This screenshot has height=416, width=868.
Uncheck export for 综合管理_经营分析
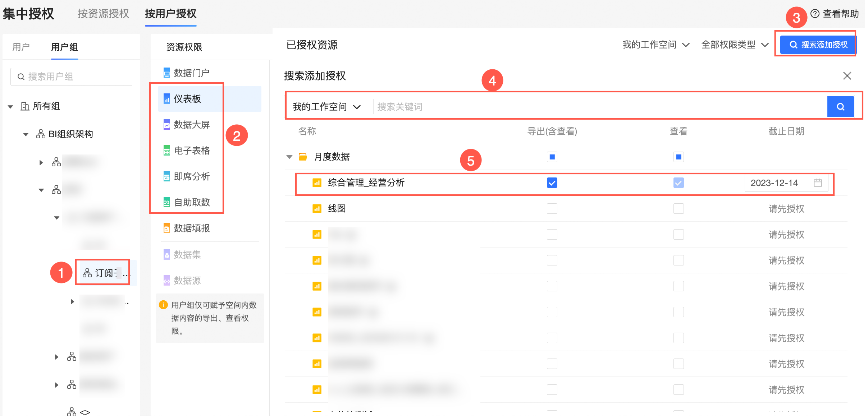(552, 183)
